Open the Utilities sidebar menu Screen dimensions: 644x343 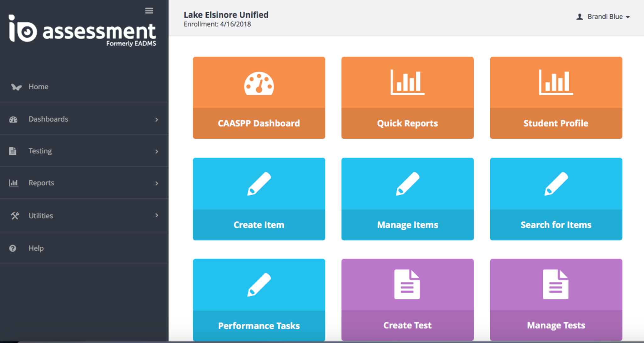[41, 216]
